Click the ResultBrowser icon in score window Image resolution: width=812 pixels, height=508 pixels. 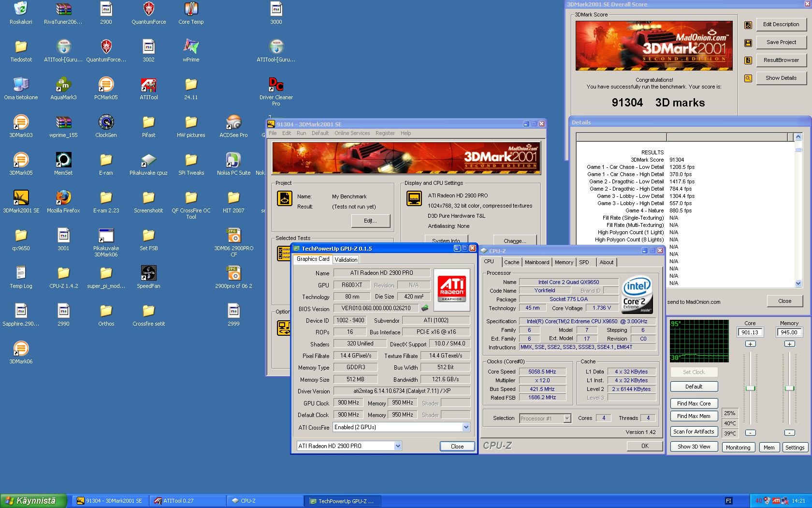click(x=748, y=60)
